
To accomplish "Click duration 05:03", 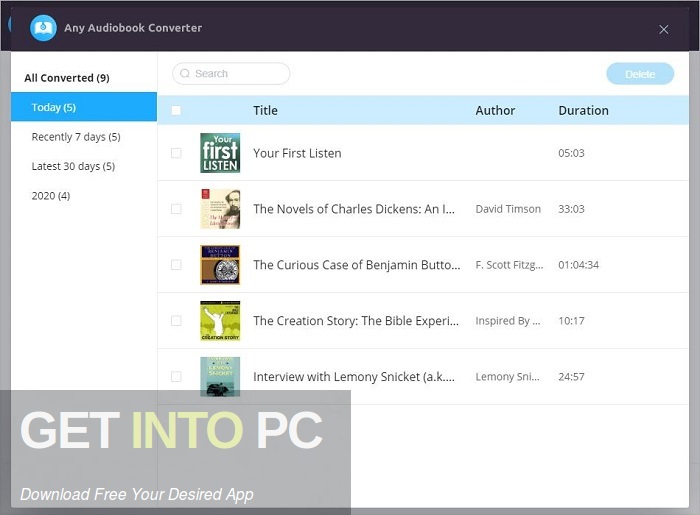I will tap(571, 153).
